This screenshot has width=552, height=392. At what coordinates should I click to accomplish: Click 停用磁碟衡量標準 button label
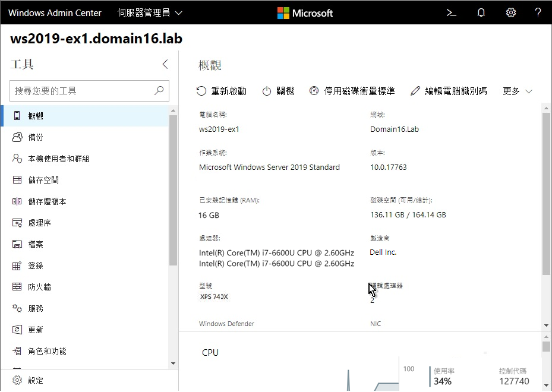[359, 91]
